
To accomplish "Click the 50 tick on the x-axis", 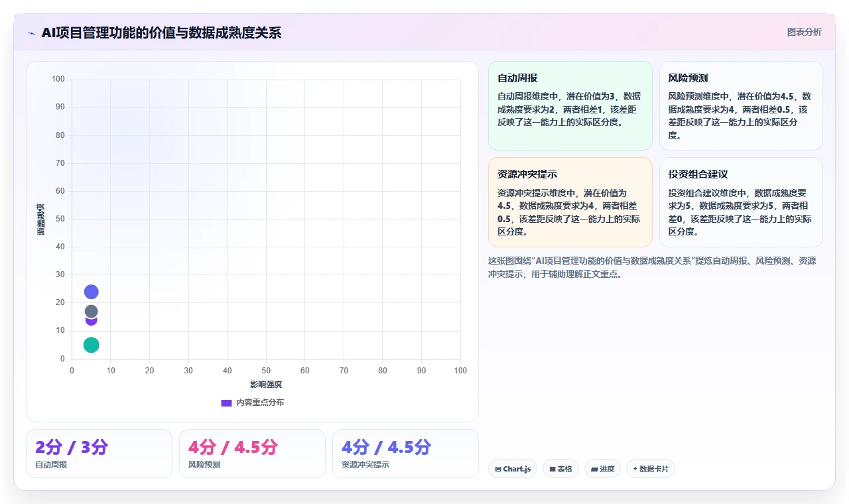I will tap(266, 371).
